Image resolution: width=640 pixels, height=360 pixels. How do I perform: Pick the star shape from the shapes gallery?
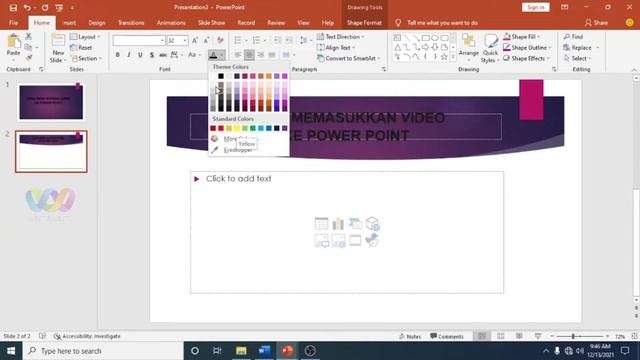444,57
